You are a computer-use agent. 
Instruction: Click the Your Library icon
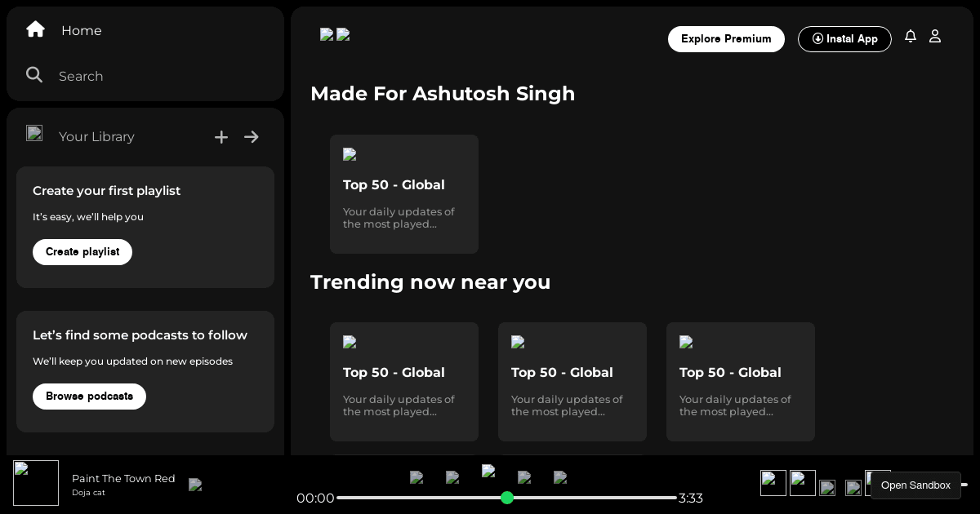tap(34, 133)
